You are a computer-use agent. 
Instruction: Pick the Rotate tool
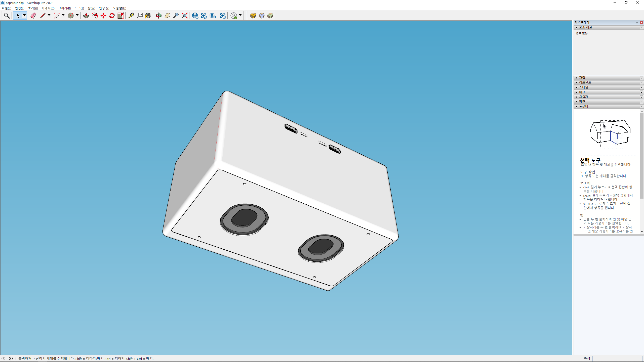point(112,16)
